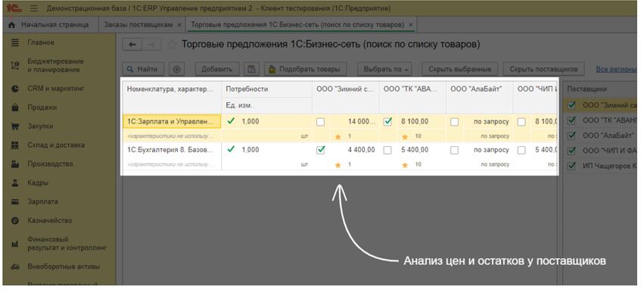Screen dimensions: 644x290
Task: Check АлаБайт offer in 1С:Бухгалтерия row
Action: [x=454, y=150]
